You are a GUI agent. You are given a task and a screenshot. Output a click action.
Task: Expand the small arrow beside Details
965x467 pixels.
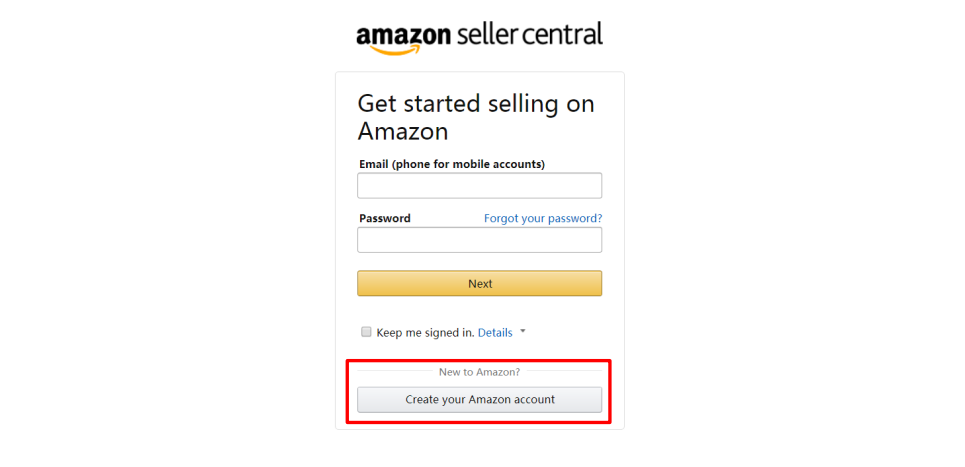(523, 331)
